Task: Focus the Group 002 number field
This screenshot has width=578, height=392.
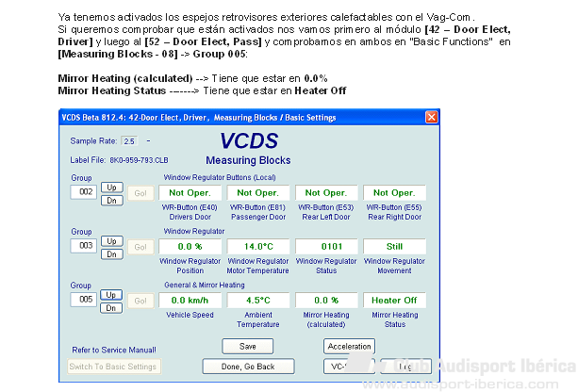Action: (84, 192)
